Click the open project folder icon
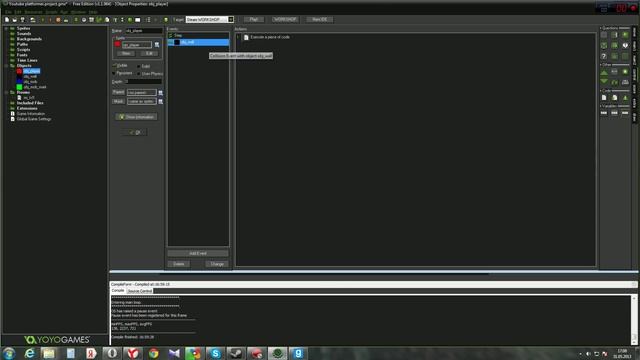 tap(15, 20)
